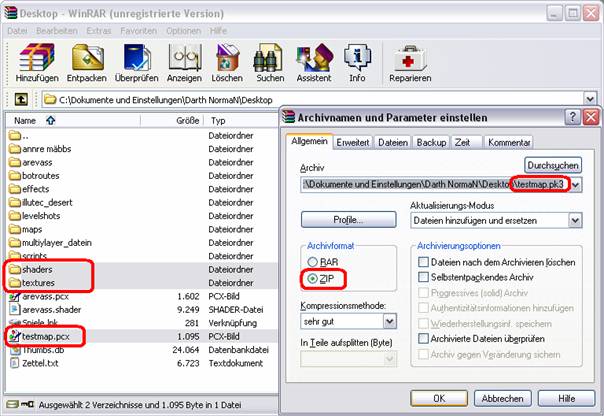Select the shaders folder row
Viewport: 604px width, 416px height.
142,269
